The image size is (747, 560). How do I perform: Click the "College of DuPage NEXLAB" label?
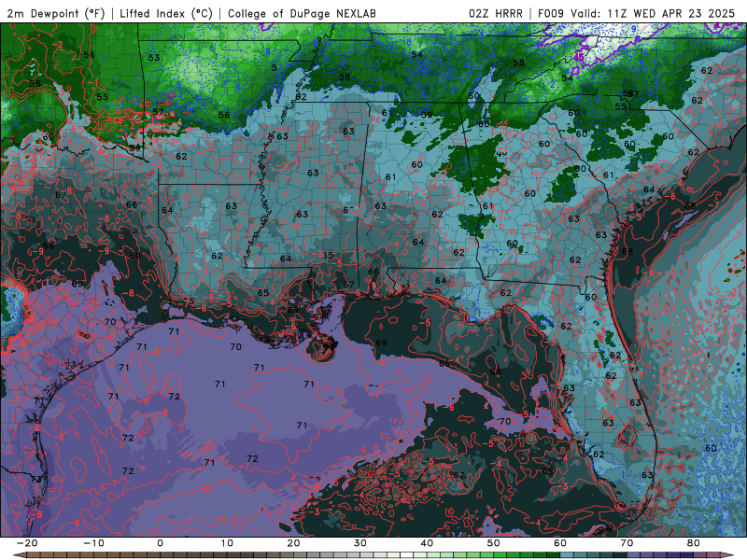point(302,13)
